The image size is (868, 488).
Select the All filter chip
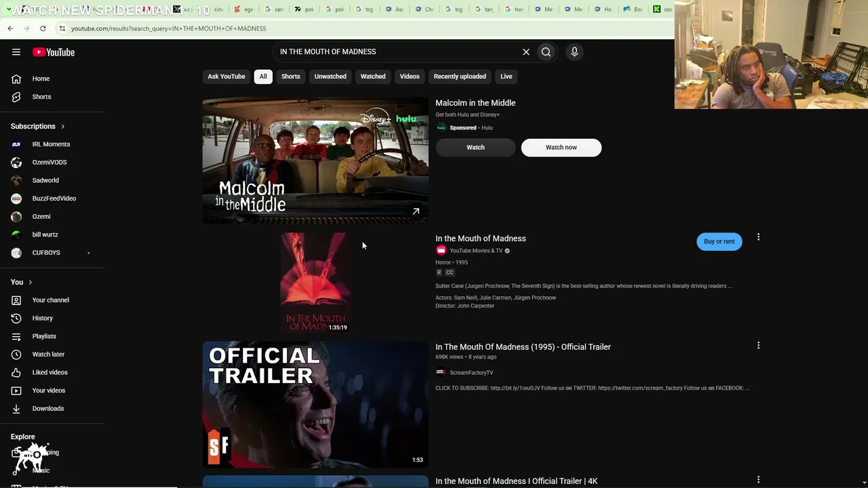(x=263, y=77)
